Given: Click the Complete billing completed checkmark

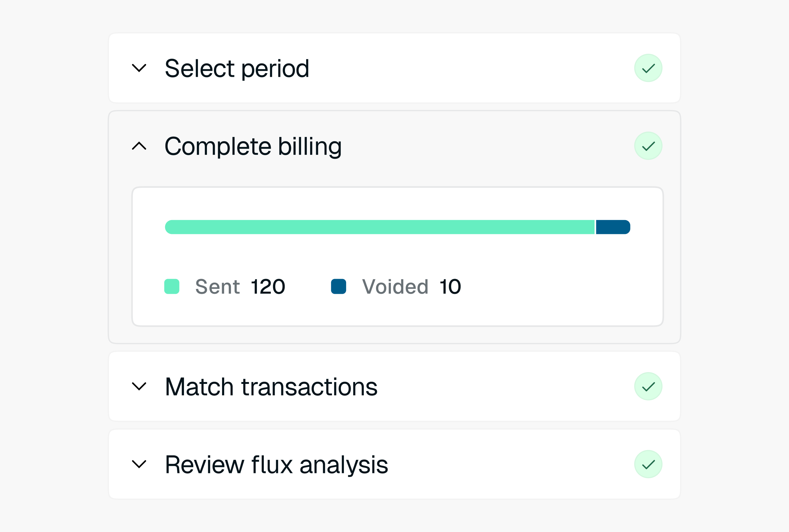Looking at the screenshot, I should [x=648, y=146].
